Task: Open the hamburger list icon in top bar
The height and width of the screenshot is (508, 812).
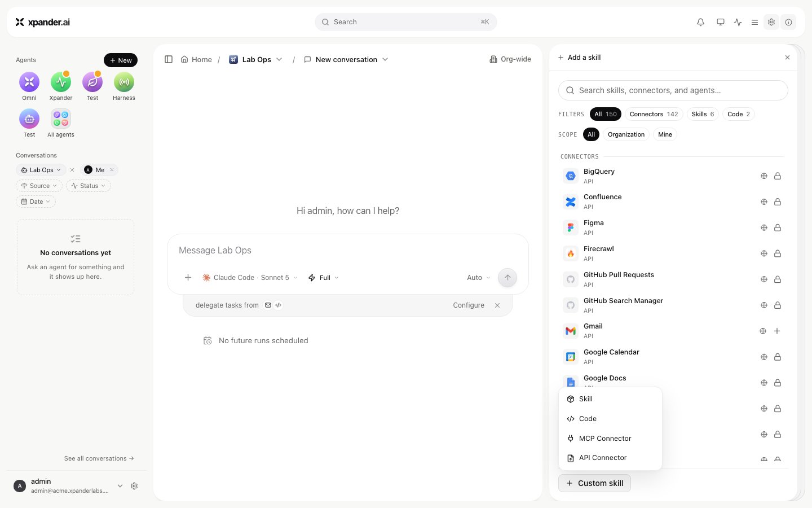Action: coord(754,22)
